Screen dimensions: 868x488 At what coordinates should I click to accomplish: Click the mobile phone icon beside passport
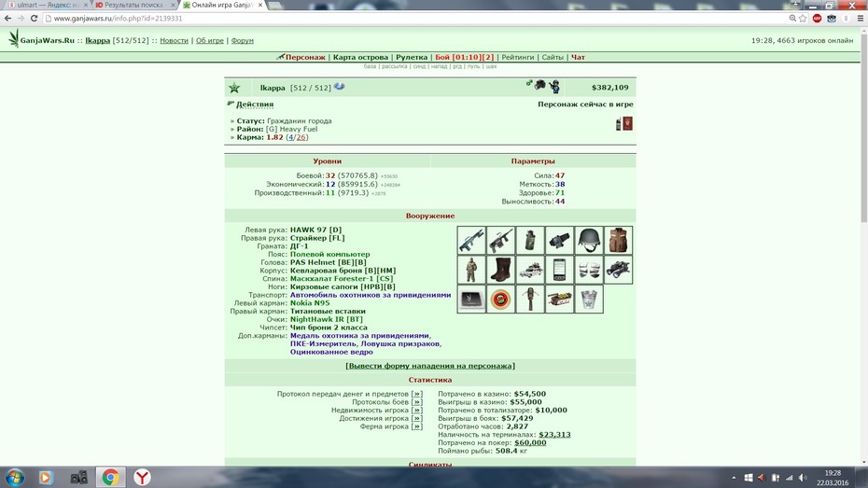[x=618, y=124]
